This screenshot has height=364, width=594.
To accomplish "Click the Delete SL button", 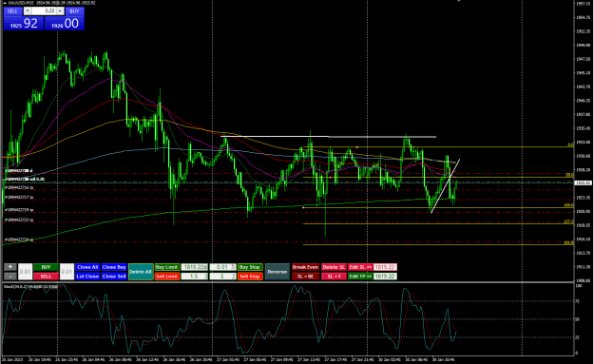I will tap(334, 267).
